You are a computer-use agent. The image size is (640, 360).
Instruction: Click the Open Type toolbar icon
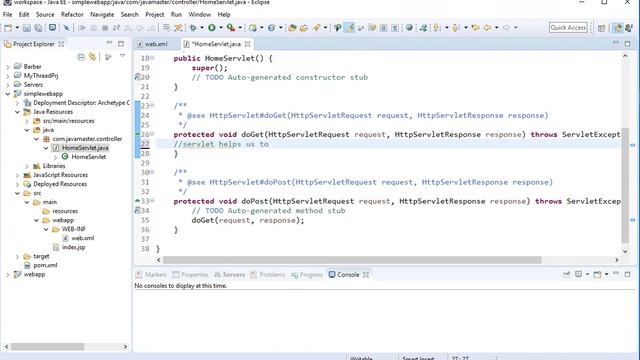point(292,28)
